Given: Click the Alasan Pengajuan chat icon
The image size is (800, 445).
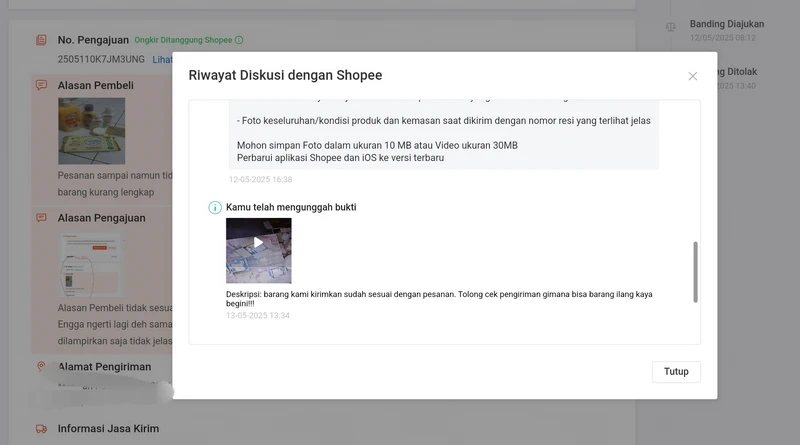Looking at the screenshot, I should click(41, 217).
